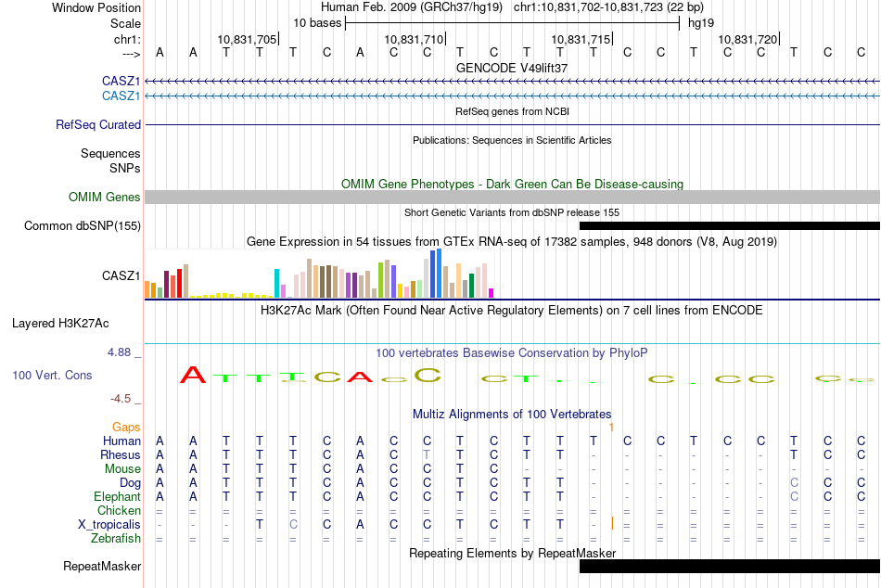
Task: Click the ---> sequence direction arrow label
Action: tap(132, 54)
